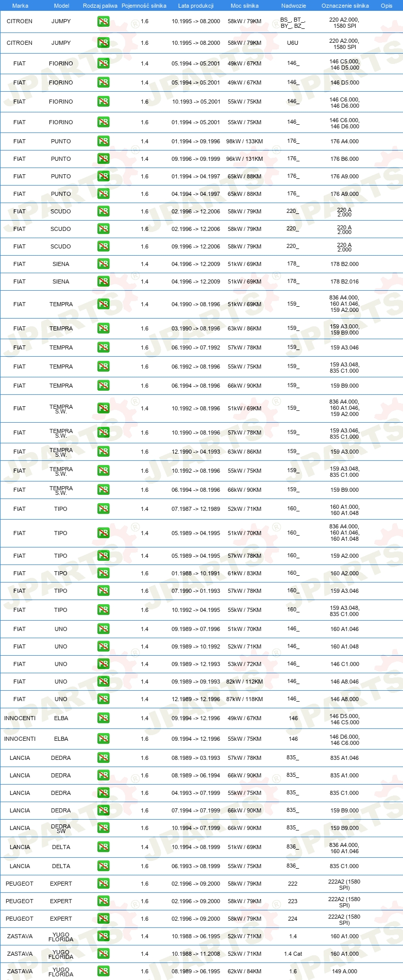The height and width of the screenshot is (980, 403).
Task: Select engine code 160 A2.000 cell
Action: tap(345, 573)
